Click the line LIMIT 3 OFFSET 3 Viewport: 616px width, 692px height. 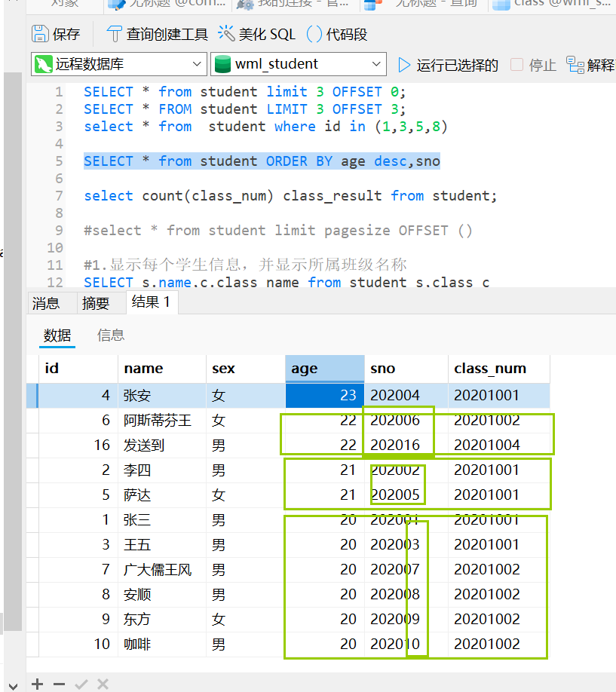point(244,109)
